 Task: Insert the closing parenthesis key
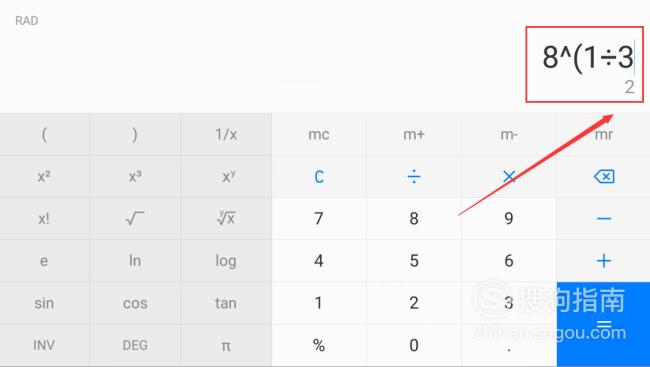point(135,134)
